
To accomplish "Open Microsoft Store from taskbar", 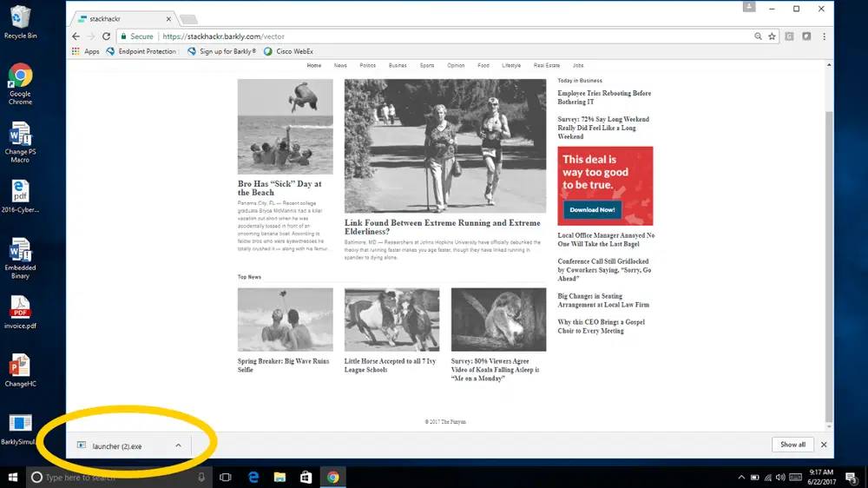I will click(x=306, y=477).
